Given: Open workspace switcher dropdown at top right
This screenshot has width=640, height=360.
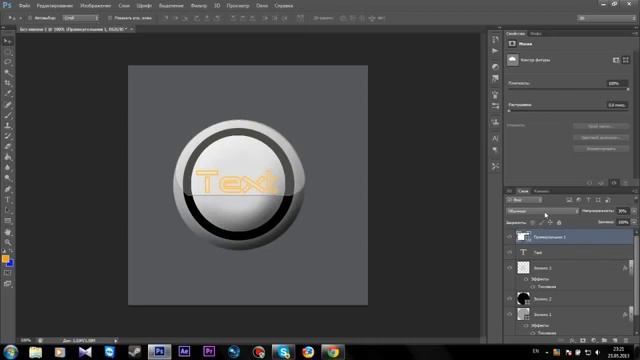Looking at the screenshot, I should point(607,18).
